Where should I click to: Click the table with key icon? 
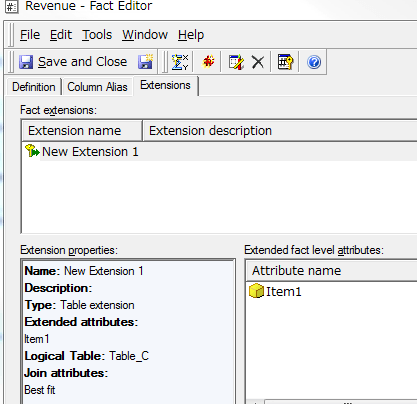point(285,62)
